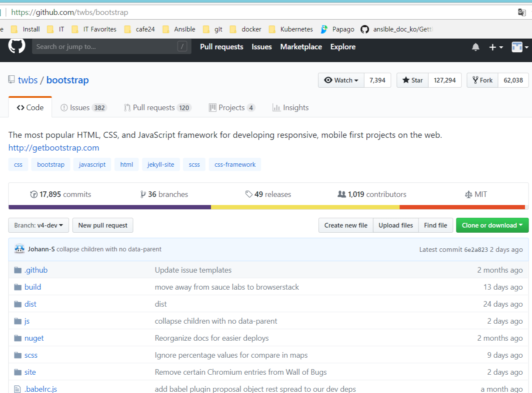Open git bookmark folder
532x393 pixels.
click(x=212, y=29)
